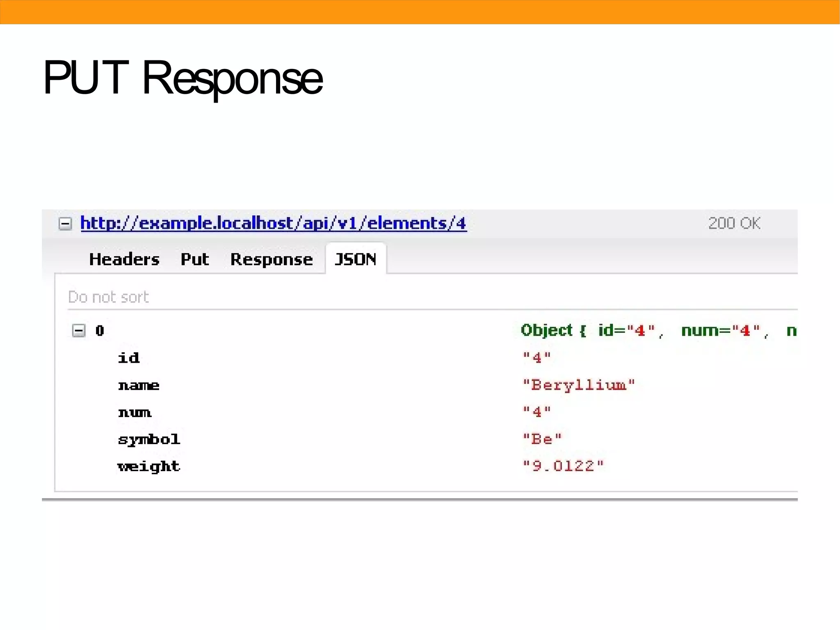Click the "4" value in the id row
Screen dimensions: 840x630
536,357
